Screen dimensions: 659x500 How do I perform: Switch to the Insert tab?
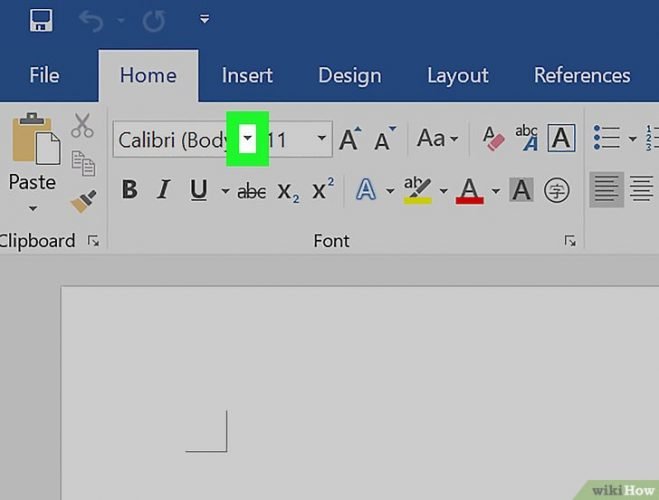(x=247, y=76)
